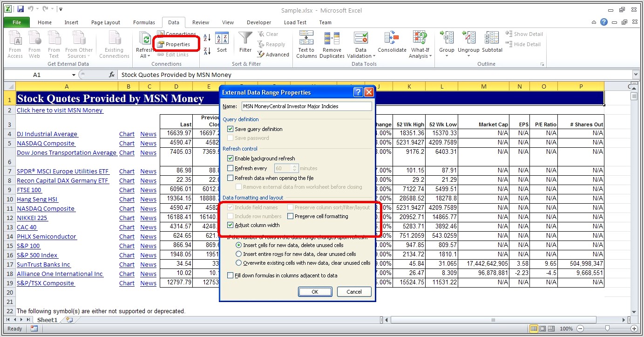
Task: Open dialog help question button
Action: pyautogui.click(x=358, y=92)
